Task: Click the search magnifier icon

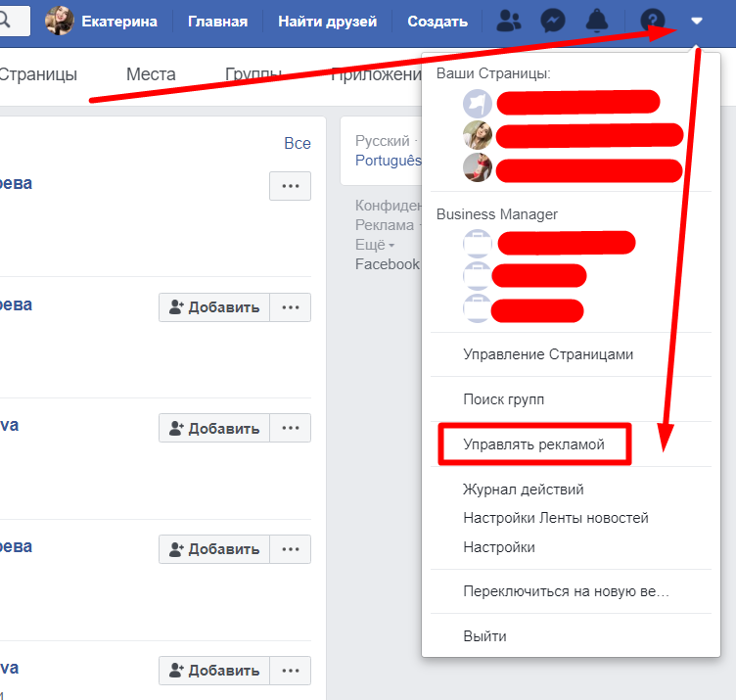Action: click(x=5, y=21)
